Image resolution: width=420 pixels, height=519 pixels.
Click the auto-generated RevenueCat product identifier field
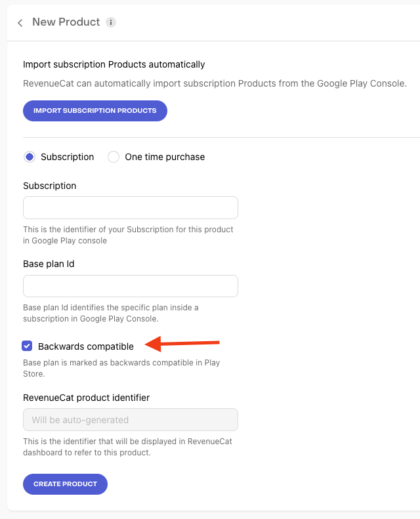click(x=130, y=420)
